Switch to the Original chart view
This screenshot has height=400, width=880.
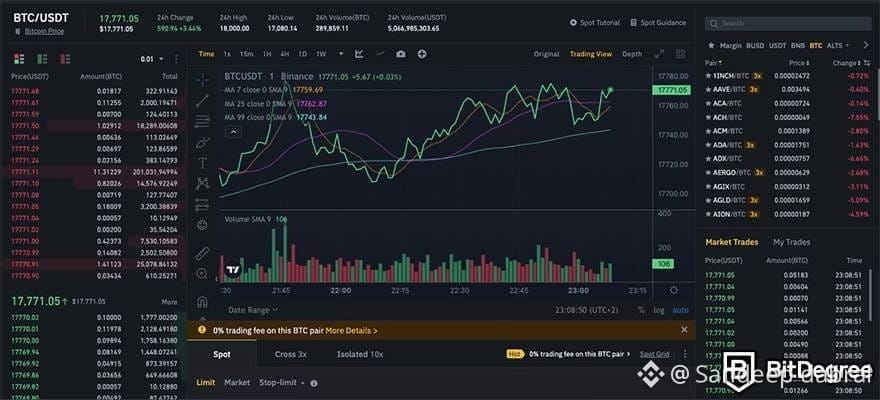[x=547, y=54]
